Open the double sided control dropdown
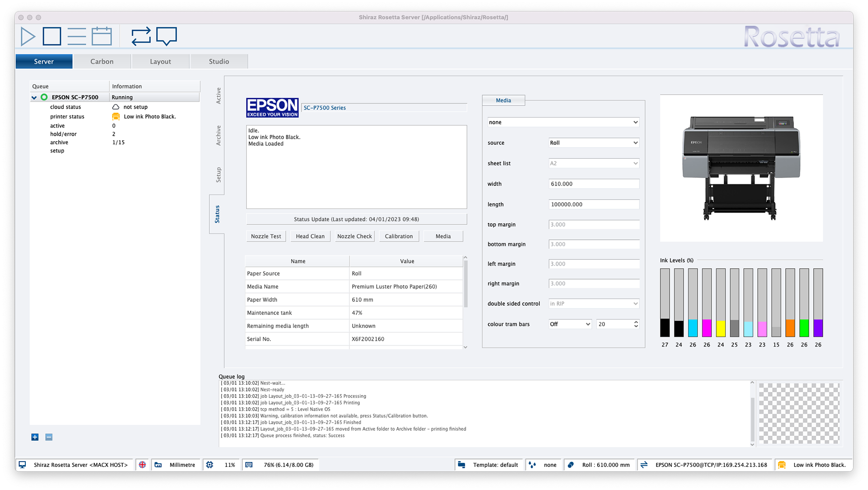The height and width of the screenshot is (490, 868). [594, 304]
